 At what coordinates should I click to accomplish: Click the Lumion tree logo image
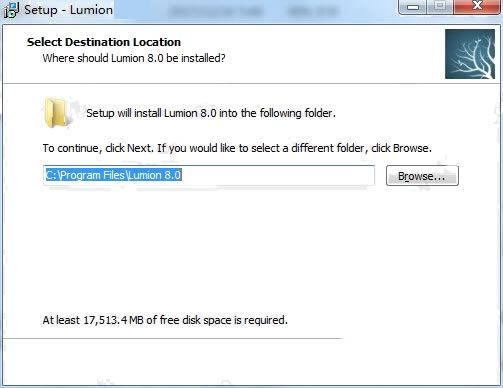click(x=470, y=54)
